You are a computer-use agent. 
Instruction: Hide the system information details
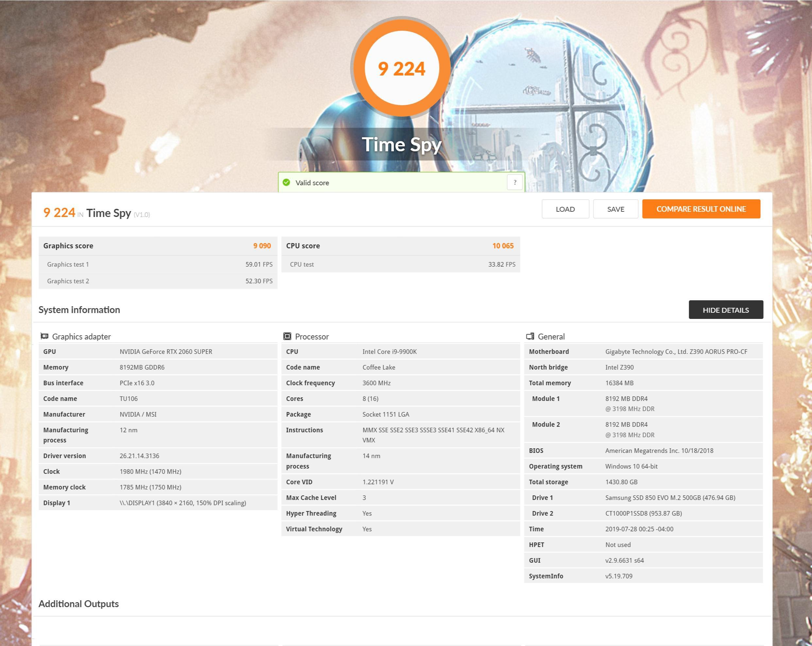[726, 310]
